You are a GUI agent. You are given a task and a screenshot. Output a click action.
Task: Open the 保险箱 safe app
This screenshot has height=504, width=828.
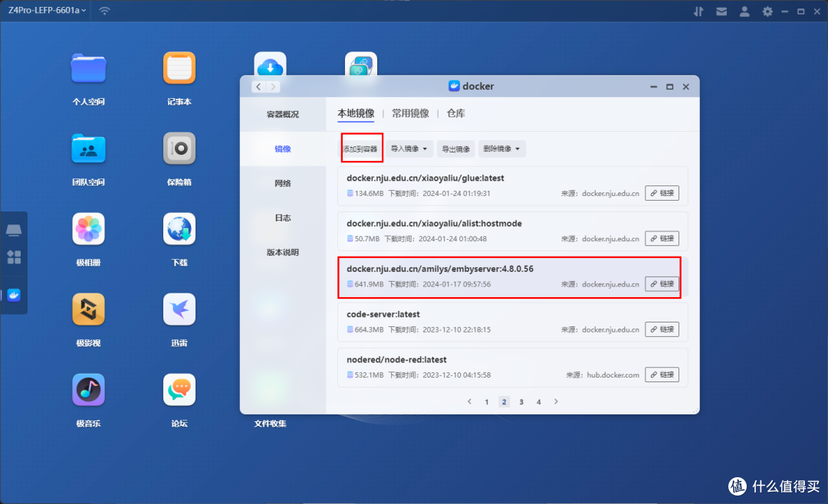point(179,149)
